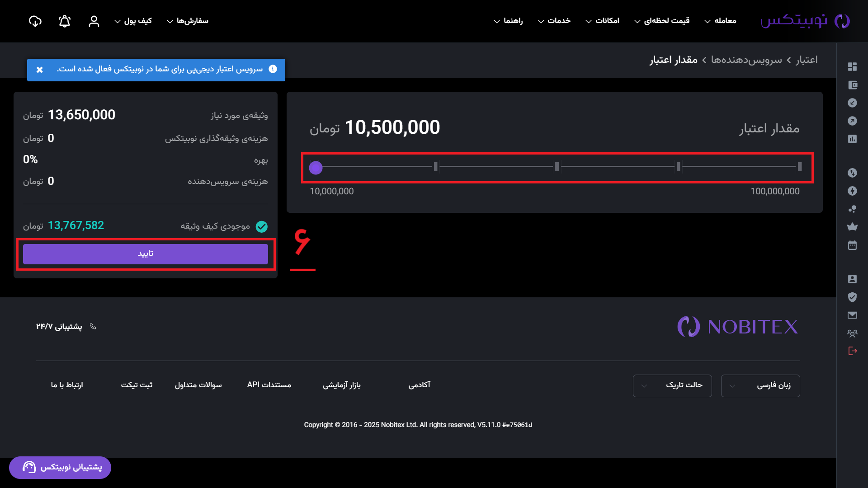
Task: Open the bar chart icon in sidebar
Action: 852,139
